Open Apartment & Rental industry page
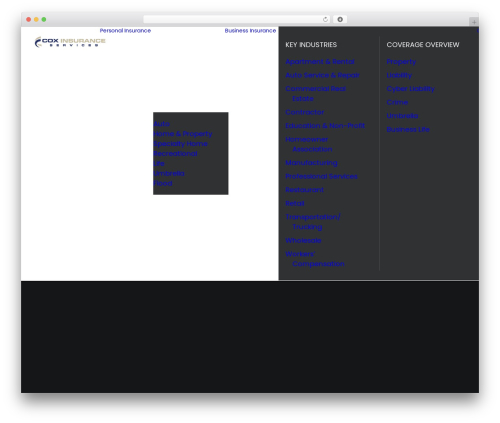 [320, 62]
